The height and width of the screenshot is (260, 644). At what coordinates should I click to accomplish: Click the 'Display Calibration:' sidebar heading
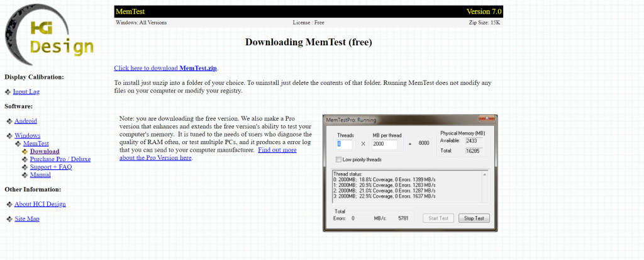point(35,77)
